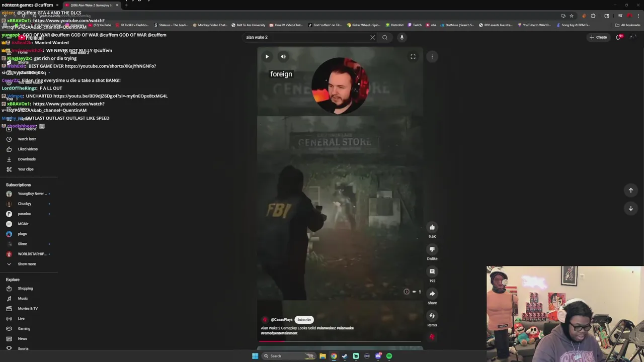644x362 pixels.
Task: Open the DistroKid bookmark
Action: click(x=394, y=25)
